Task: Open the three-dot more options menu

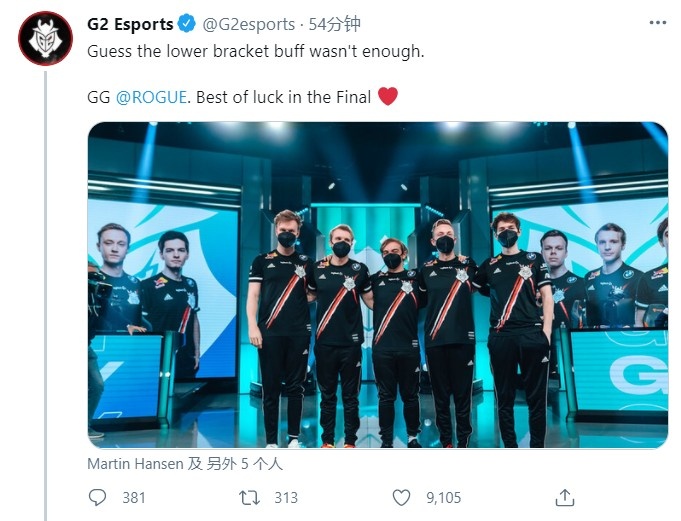Action: click(x=658, y=23)
